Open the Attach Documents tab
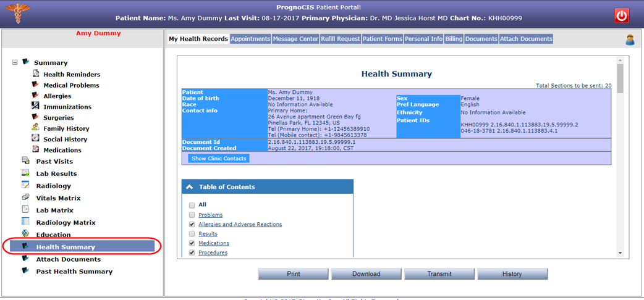644x300 pixels. coord(526,38)
